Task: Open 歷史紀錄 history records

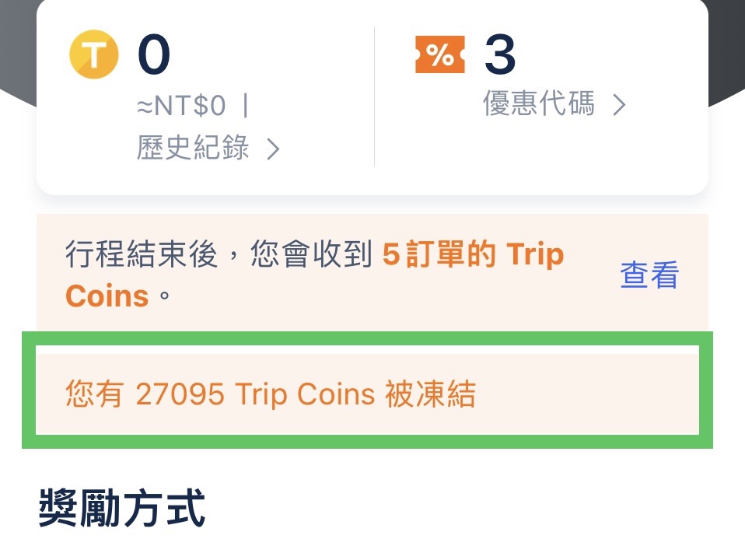Action: tap(193, 148)
